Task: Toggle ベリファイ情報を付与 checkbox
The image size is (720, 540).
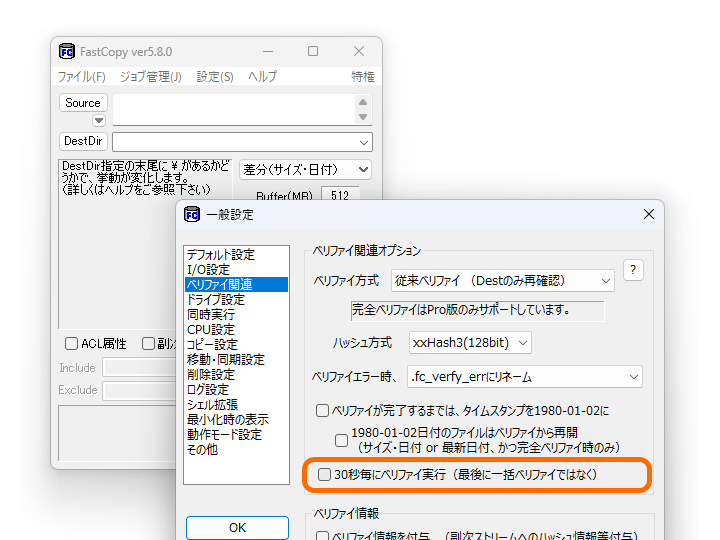Action: tap(322, 536)
